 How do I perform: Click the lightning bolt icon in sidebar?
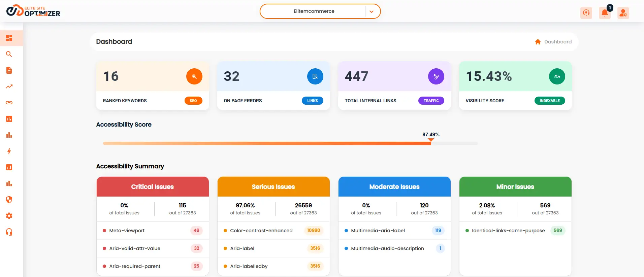(x=9, y=151)
